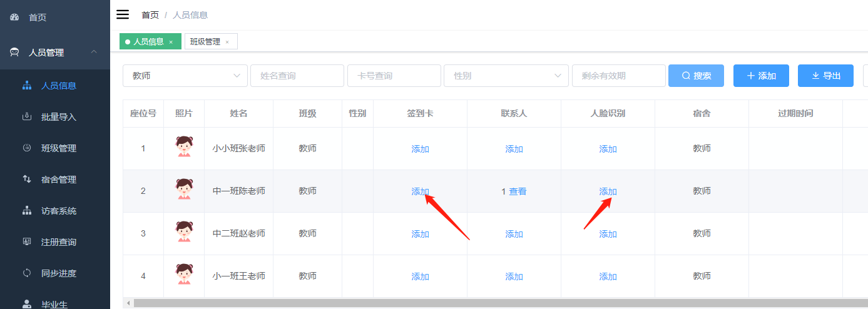This screenshot has width=868, height=309.
Task: Open 批量导入 menu item
Action: pos(55,117)
